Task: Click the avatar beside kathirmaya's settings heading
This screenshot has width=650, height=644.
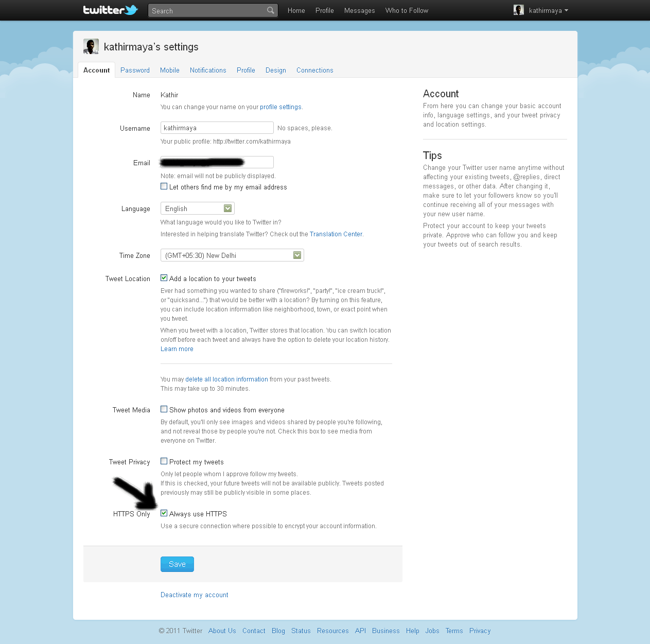Action: (x=91, y=46)
